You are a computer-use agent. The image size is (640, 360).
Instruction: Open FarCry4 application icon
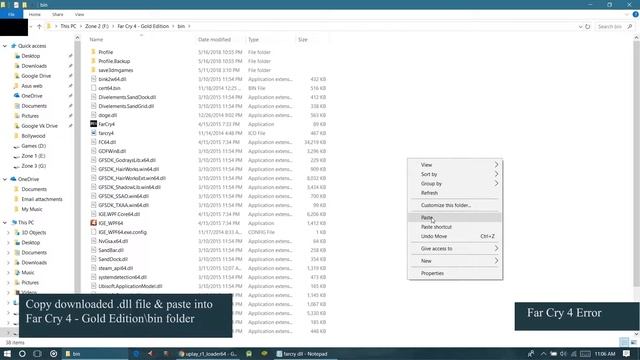93,124
